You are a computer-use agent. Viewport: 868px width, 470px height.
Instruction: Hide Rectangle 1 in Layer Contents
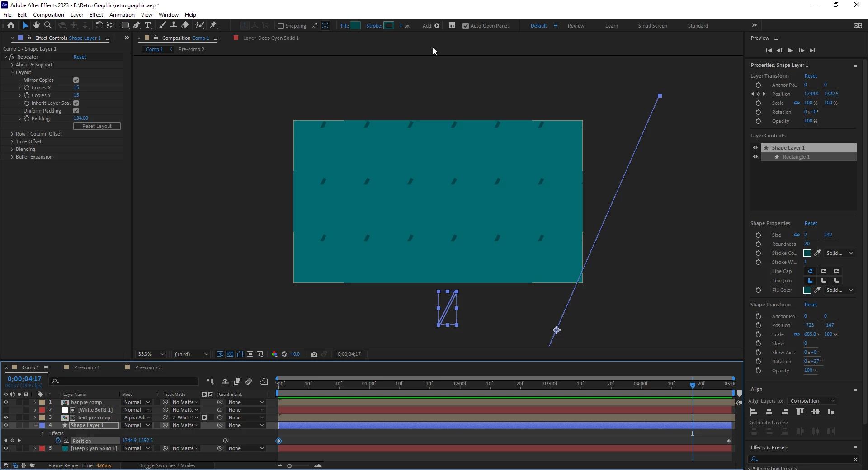[x=755, y=157]
